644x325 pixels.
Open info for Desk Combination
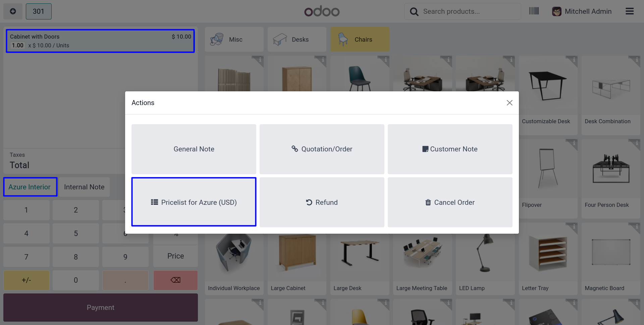tap(637, 60)
